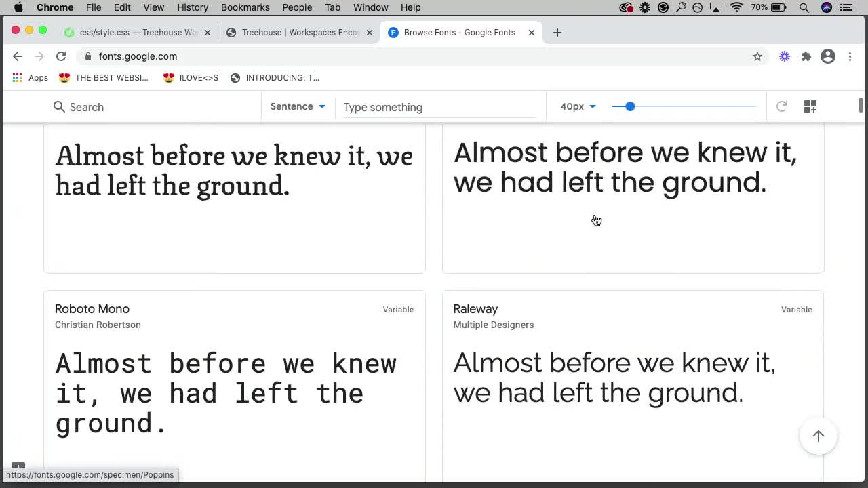Click the page reload icon

point(61,56)
